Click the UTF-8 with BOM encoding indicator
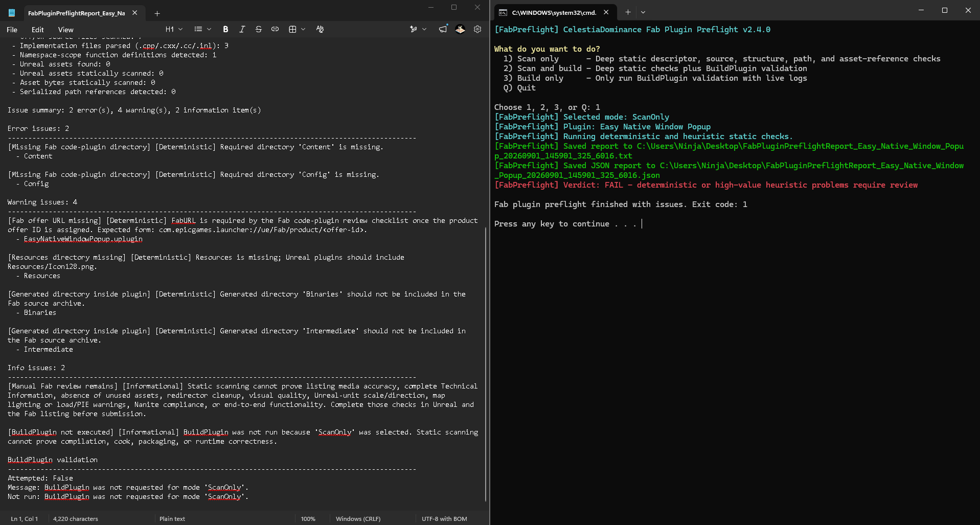The image size is (980, 525). pos(444,518)
